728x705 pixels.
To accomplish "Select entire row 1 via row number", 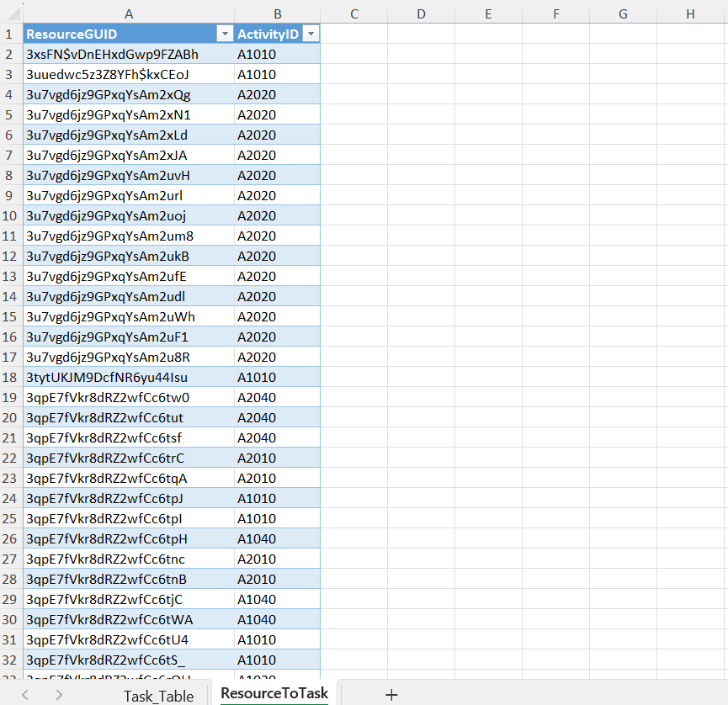I will (x=9, y=34).
